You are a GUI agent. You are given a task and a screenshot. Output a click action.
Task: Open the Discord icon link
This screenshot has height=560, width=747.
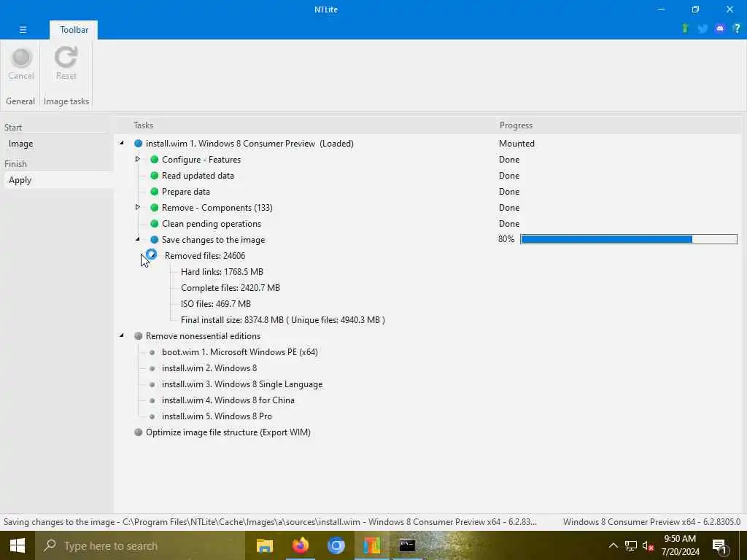pos(720,29)
